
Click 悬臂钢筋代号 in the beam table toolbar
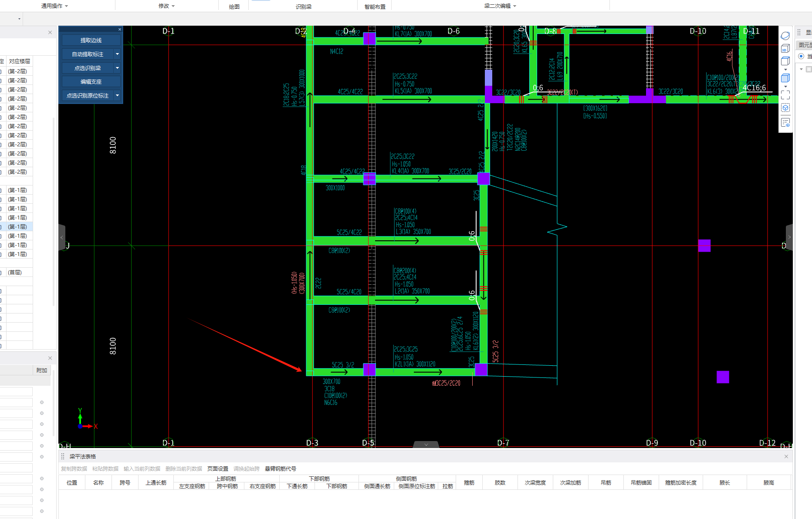coord(281,468)
